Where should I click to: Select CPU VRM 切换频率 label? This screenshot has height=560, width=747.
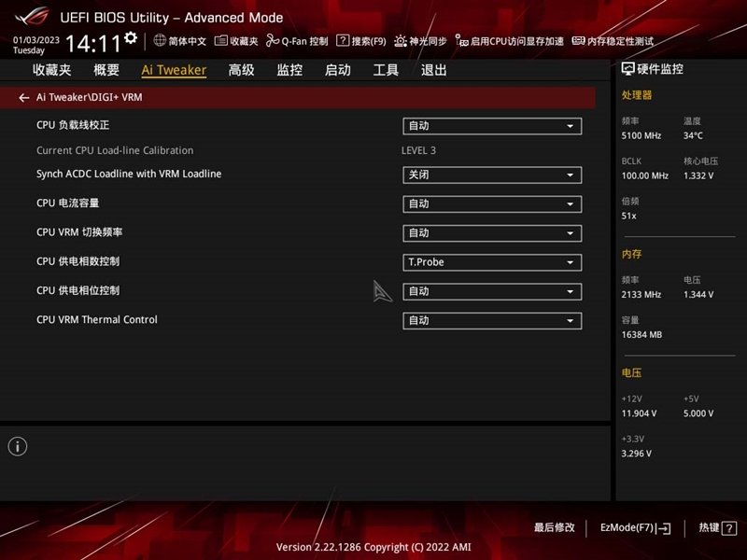pyautogui.click(x=79, y=232)
